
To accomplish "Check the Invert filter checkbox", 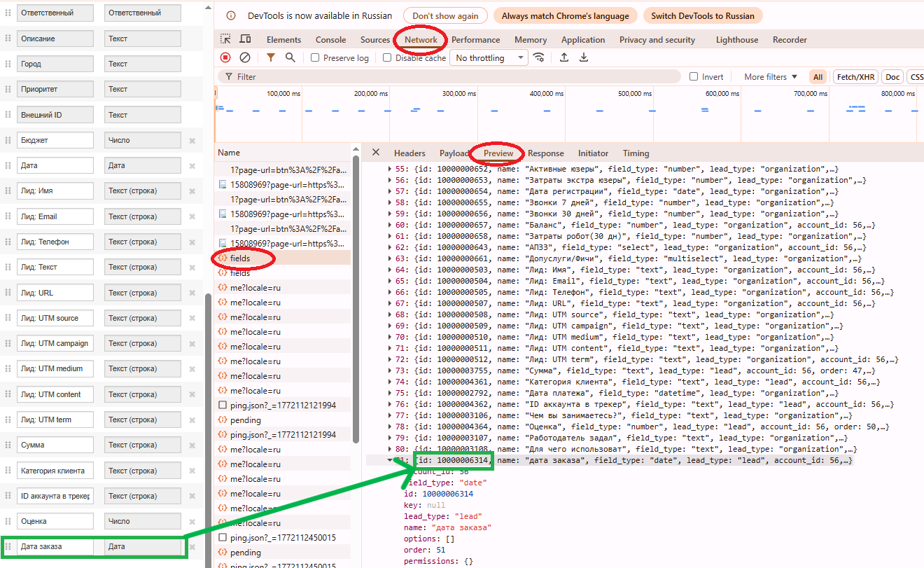I will (x=694, y=77).
